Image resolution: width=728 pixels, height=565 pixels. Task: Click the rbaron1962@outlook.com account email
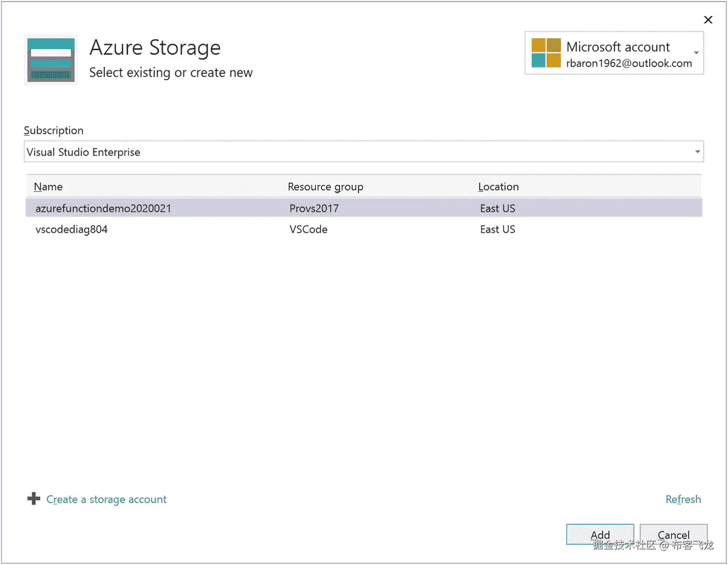pos(629,64)
